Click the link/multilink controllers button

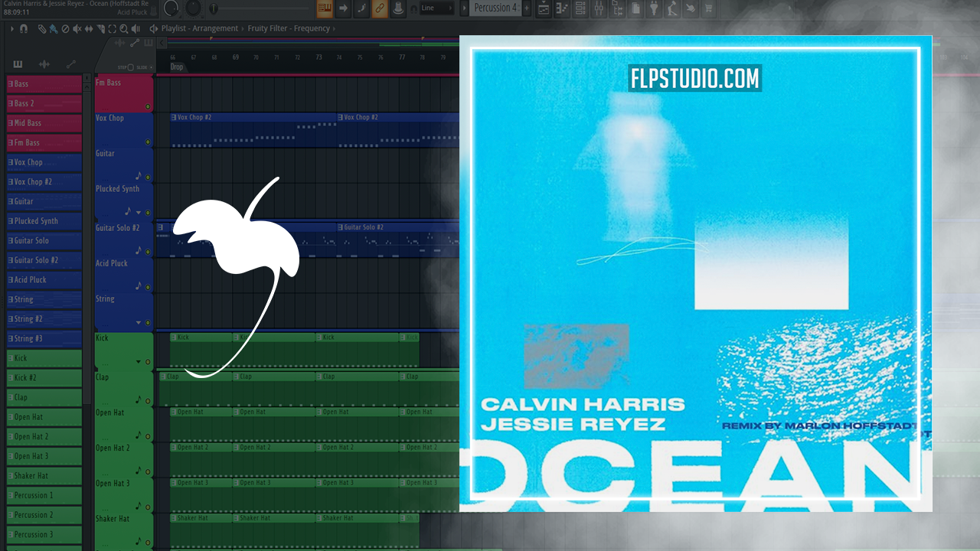(379, 9)
